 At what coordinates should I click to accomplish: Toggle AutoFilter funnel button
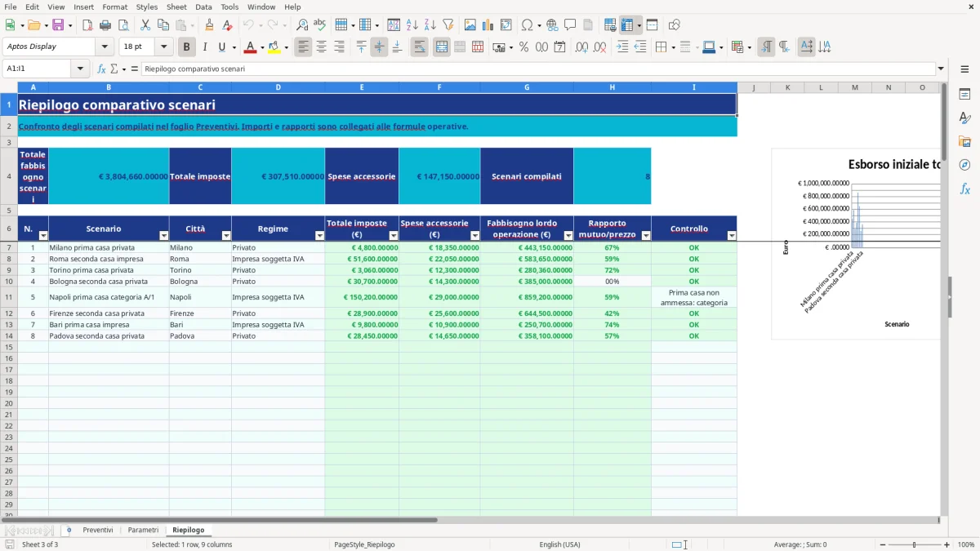[x=448, y=25]
